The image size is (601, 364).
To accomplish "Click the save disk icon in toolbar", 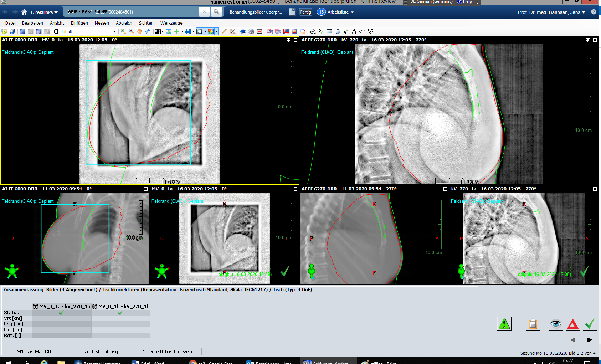I will [x=12, y=31].
